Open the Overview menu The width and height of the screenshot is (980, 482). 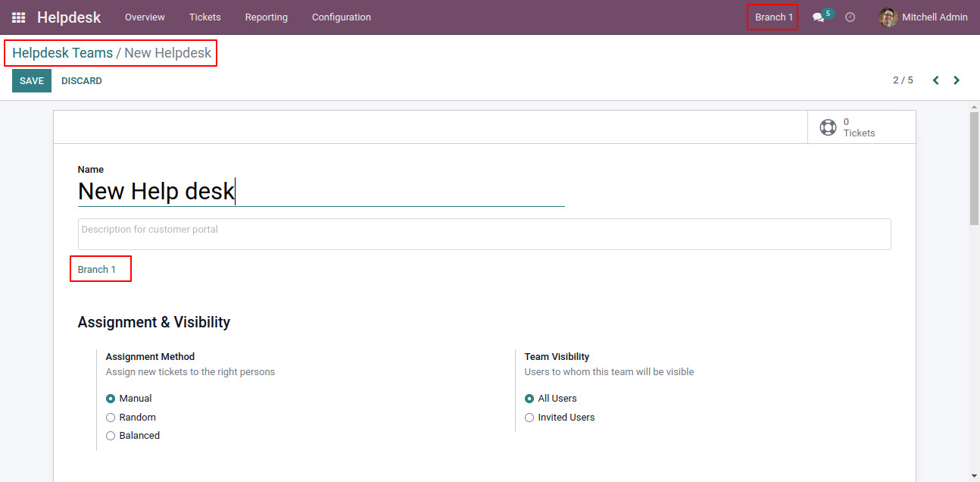(x=145, y=17)
